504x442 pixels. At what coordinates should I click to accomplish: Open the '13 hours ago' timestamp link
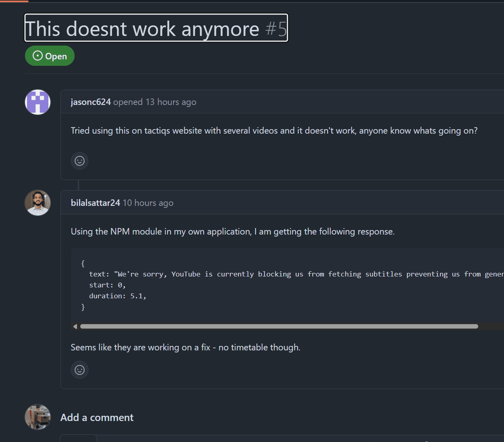coord(171,102)
